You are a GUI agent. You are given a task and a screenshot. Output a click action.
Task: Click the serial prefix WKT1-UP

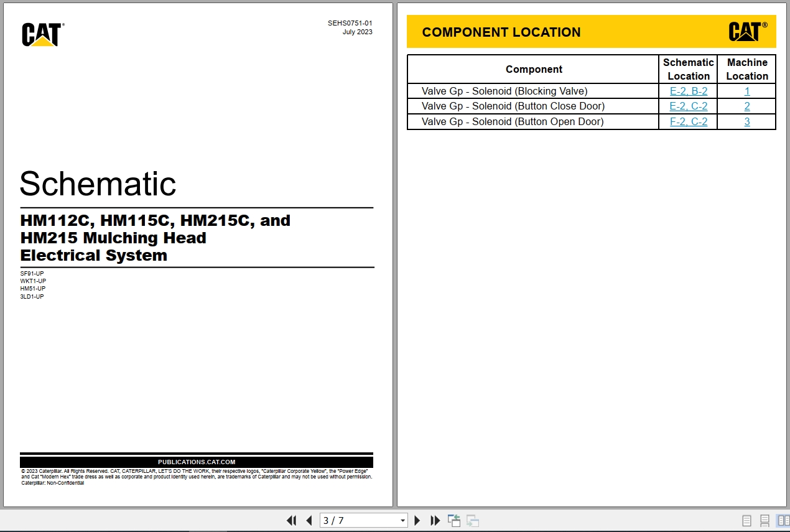pos(33,281)
